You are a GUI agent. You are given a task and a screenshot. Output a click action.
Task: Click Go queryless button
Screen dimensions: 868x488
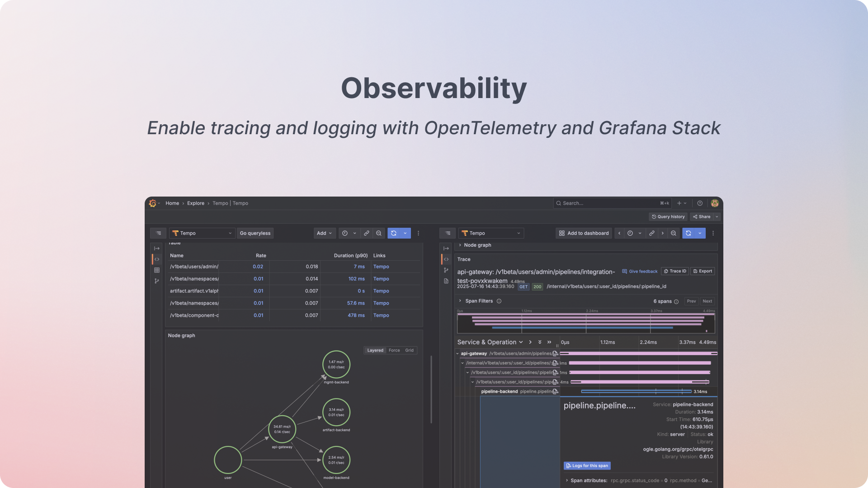click(x=255, y=233)
